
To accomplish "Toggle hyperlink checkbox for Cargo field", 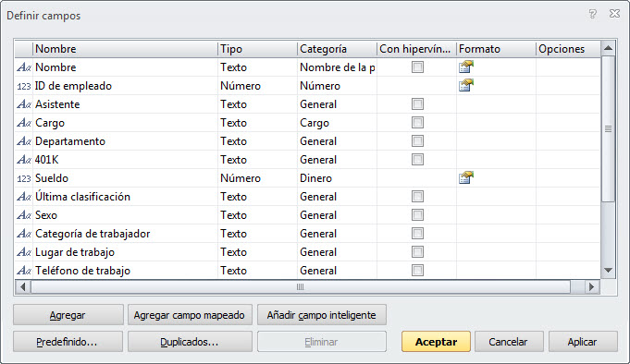I will [417, 122].
